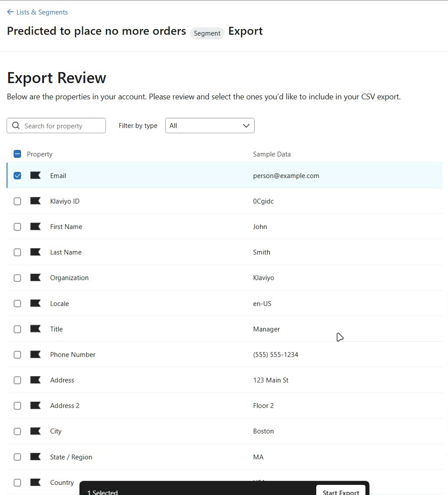Click the sample value person@example.com

click(286, 176)
